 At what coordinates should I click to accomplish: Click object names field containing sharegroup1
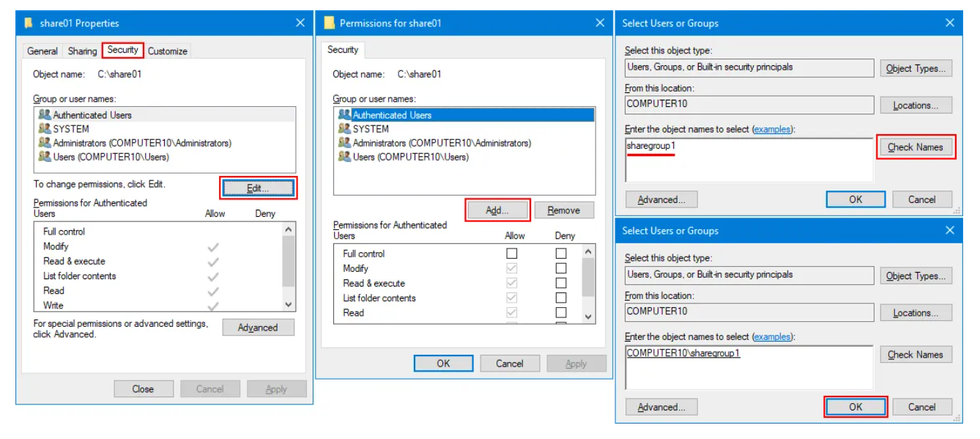749,160
